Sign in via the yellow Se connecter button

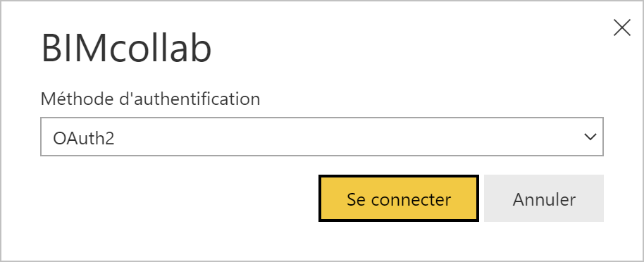(398, 199)
